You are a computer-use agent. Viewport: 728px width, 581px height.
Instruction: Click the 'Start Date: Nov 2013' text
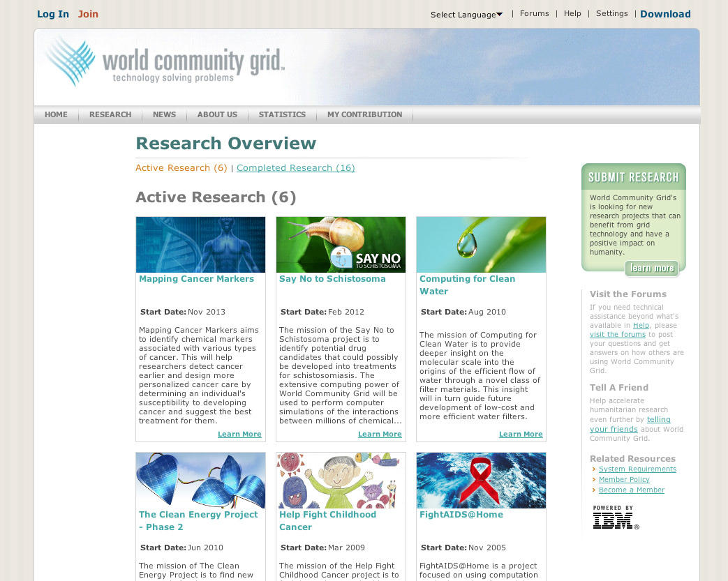tap(183, 312)
